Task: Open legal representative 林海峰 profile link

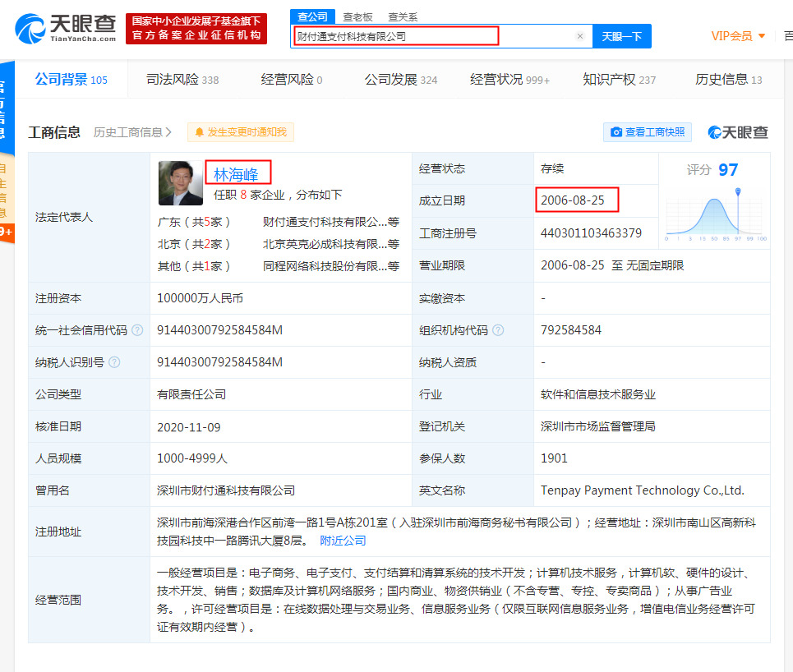Action: click(236, 174)
